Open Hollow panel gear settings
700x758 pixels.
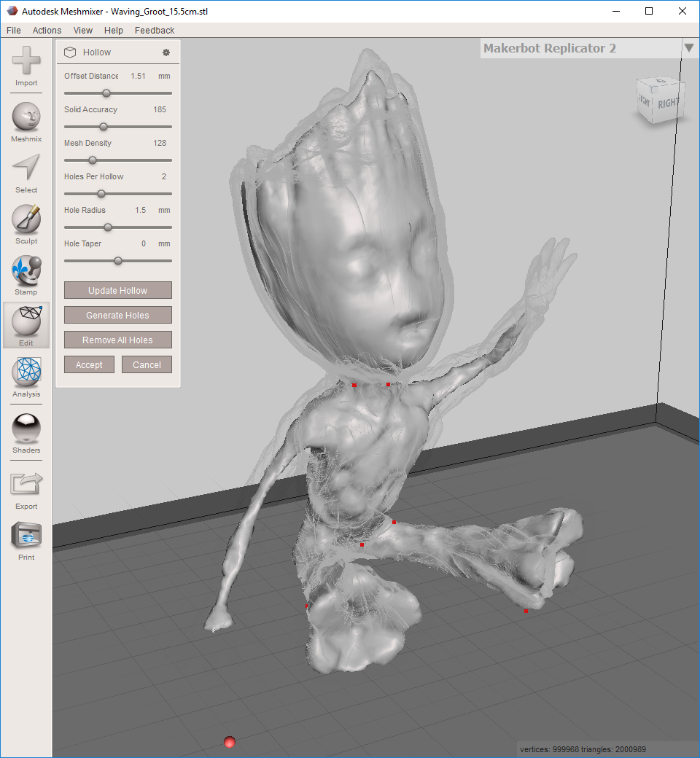[x=166, y=52]
